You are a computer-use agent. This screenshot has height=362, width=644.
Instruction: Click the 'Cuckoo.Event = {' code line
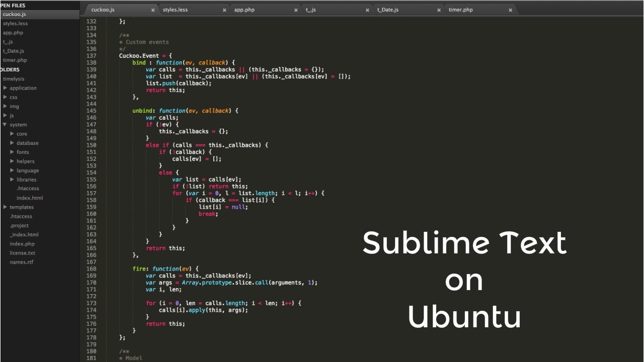point(146,56)
